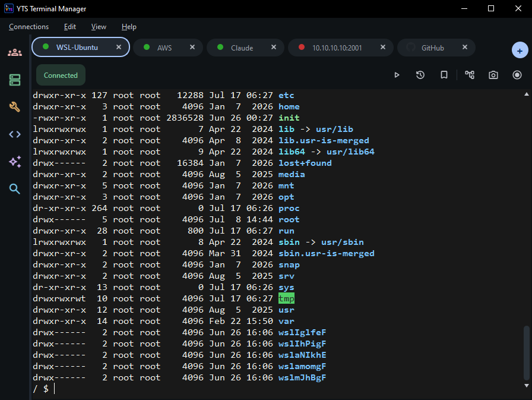Image resolution: width=532 pixels, height=400 pixels.
Task: Click the wslaNIkhE directory name
Action: (302, 355)
